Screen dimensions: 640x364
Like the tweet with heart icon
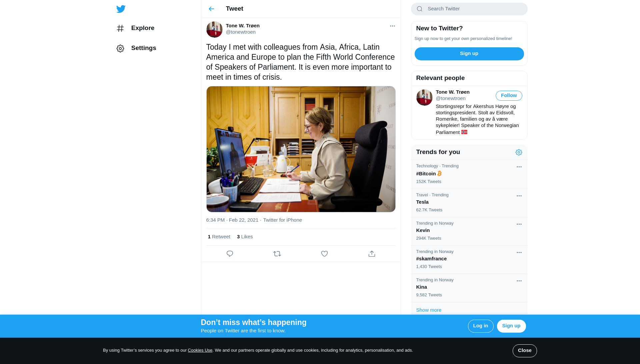coord(324,254)
